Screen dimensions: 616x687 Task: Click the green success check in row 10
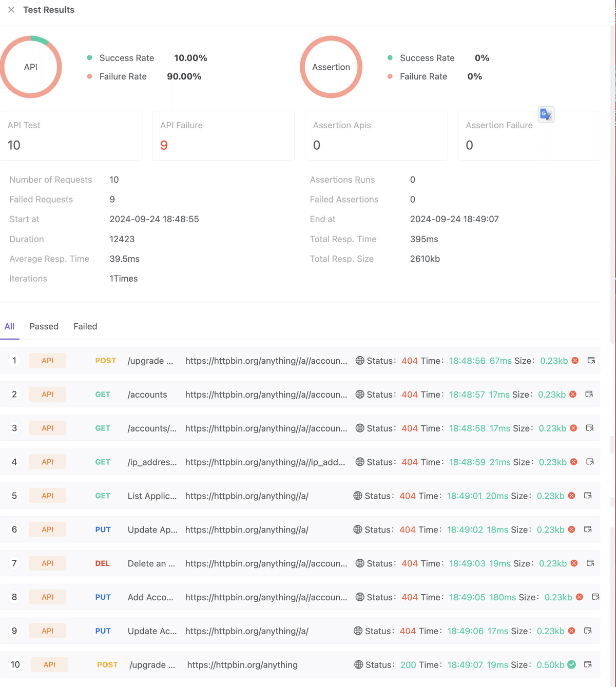[x=572, y=664]
